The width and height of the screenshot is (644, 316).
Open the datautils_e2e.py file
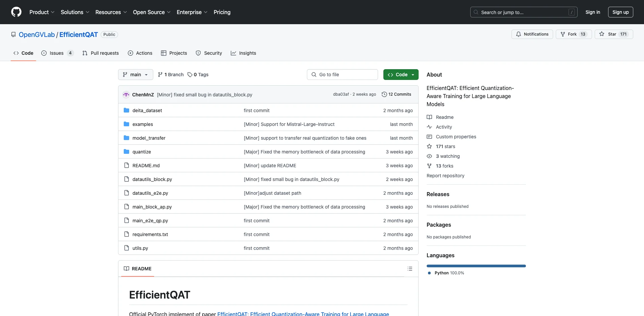[150, 193]
